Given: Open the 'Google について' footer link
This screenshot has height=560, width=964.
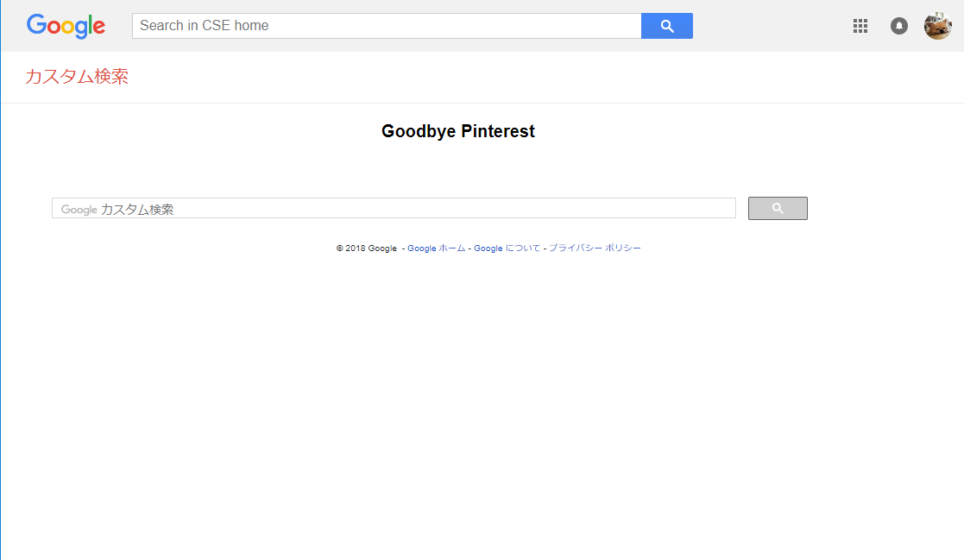Looking at the screenshot, I should pos(507,249).
